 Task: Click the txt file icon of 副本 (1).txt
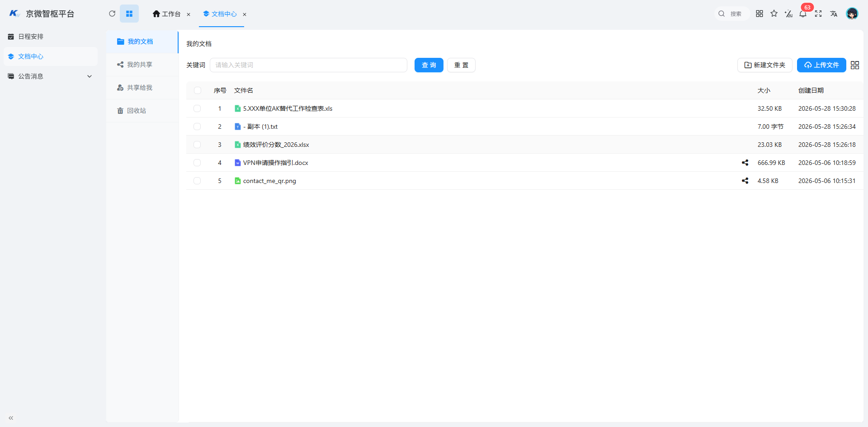(x=237, y=127)
